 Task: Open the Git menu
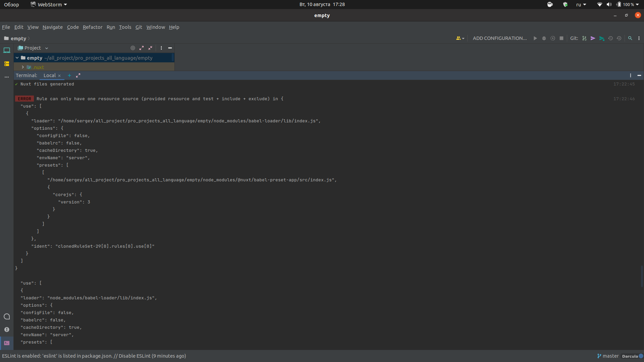pyautogui.click(x=139, y=27)
